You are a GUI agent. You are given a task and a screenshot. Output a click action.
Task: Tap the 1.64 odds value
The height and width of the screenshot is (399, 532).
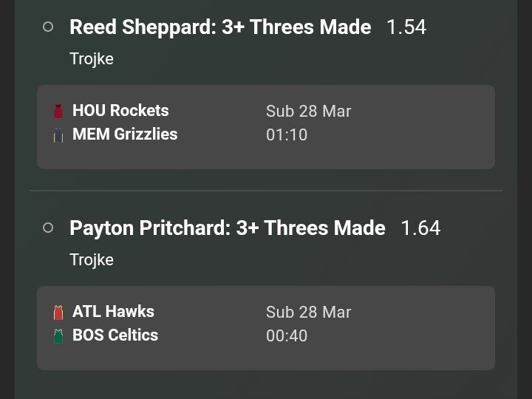[x=420, y=228]
